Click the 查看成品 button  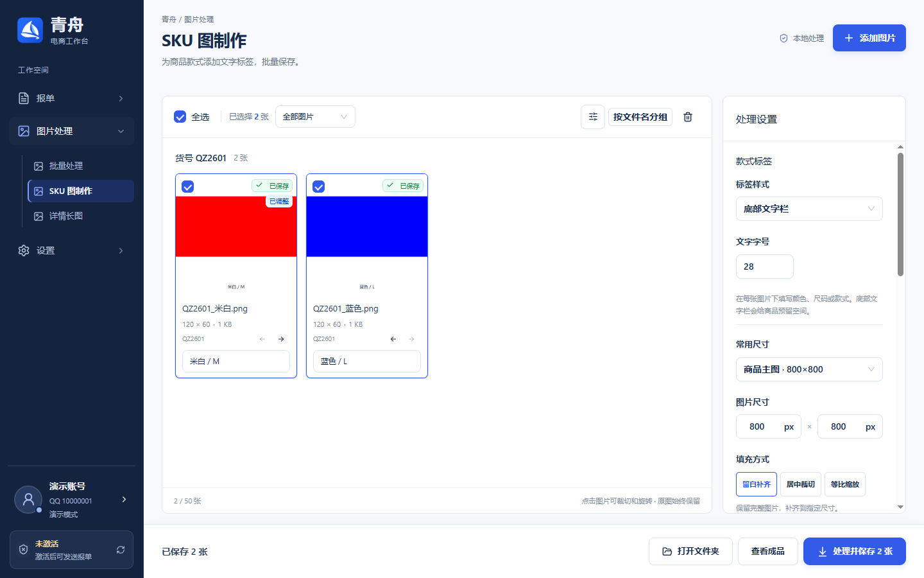tap(768, 551)
